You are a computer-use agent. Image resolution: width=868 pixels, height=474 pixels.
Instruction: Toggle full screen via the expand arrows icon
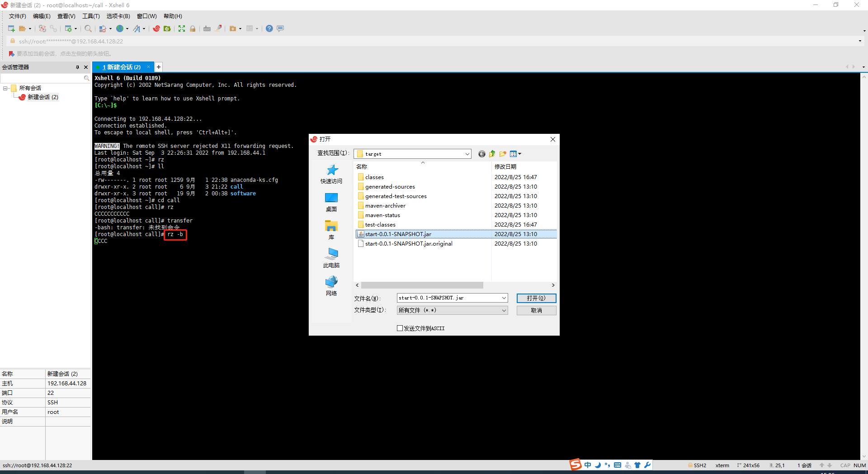[x=182, y=28]
